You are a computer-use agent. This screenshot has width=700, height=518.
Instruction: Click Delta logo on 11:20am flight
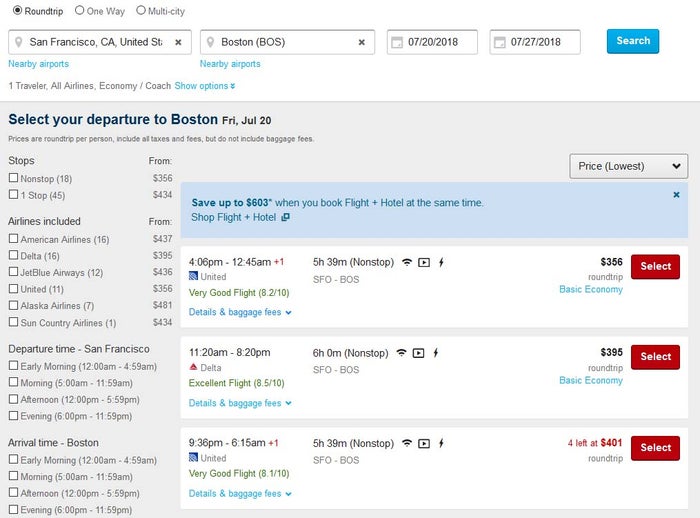tap(193, 367)
